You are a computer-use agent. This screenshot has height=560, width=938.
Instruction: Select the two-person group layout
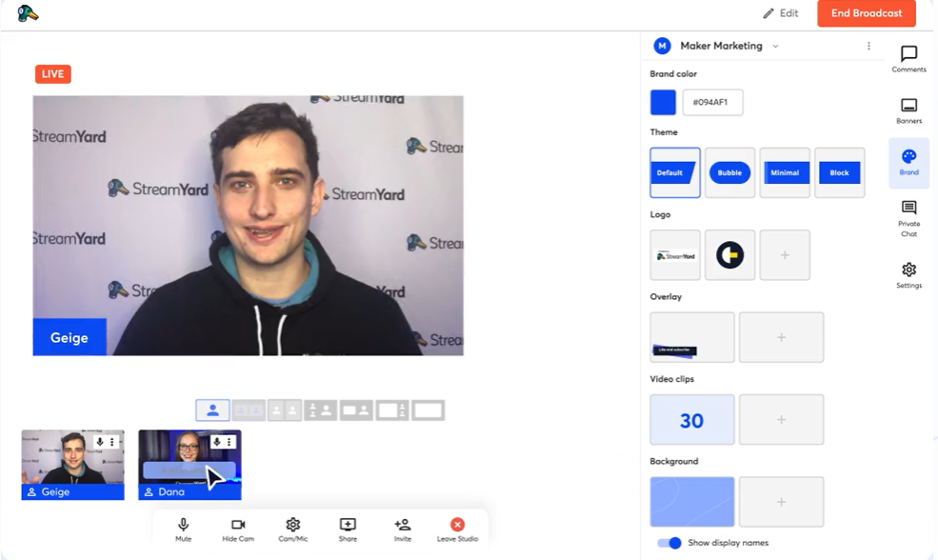coord(284,410)
